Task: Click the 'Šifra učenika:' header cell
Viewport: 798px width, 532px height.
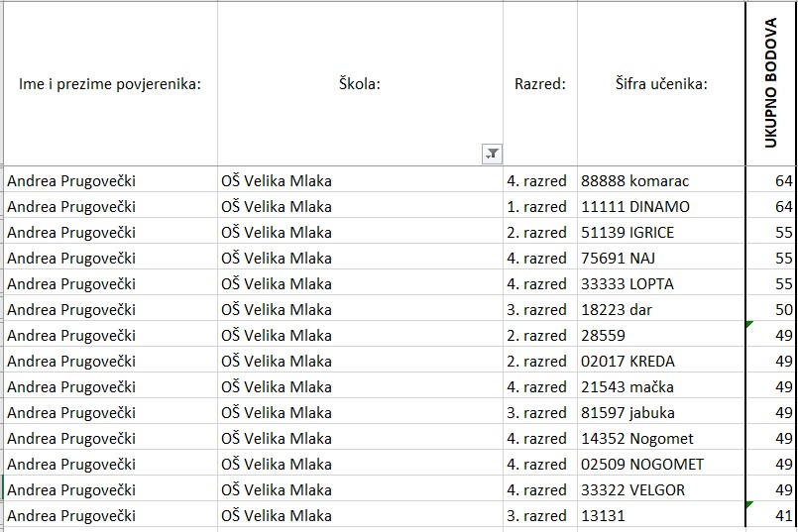Action: point(661,84)
